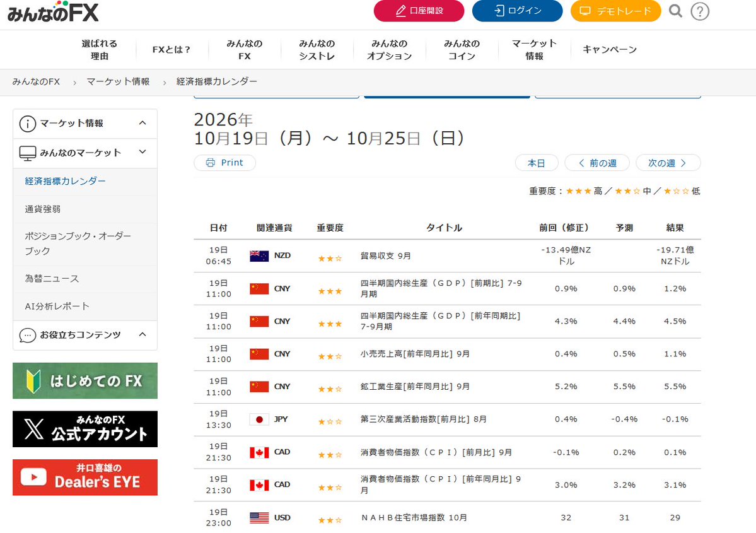Open the 為替ニュース sidebar link

(x=52, y=279)
